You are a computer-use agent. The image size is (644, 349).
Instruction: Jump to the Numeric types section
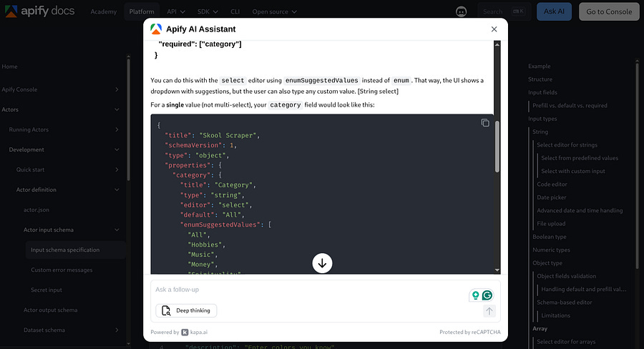(551, 250)
